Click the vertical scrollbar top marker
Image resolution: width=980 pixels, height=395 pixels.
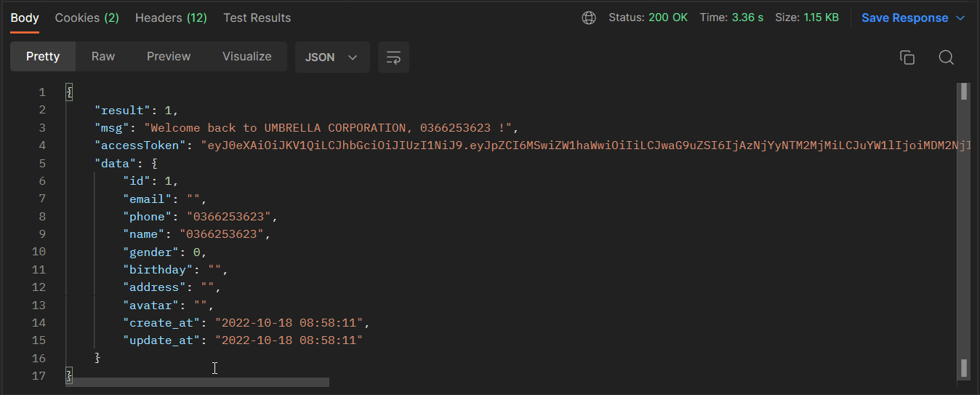pos(964,91)
